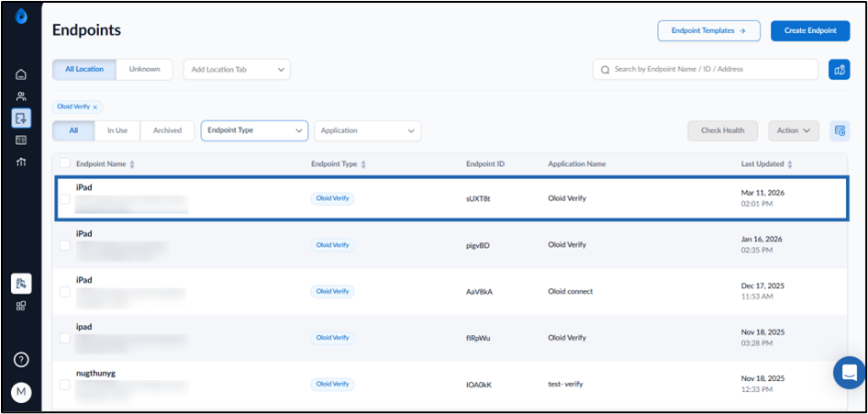This screenshot has height=414, width=868.
Task: Click Oloid Verify badge in sUXT8t row
Action: (332, 198)
